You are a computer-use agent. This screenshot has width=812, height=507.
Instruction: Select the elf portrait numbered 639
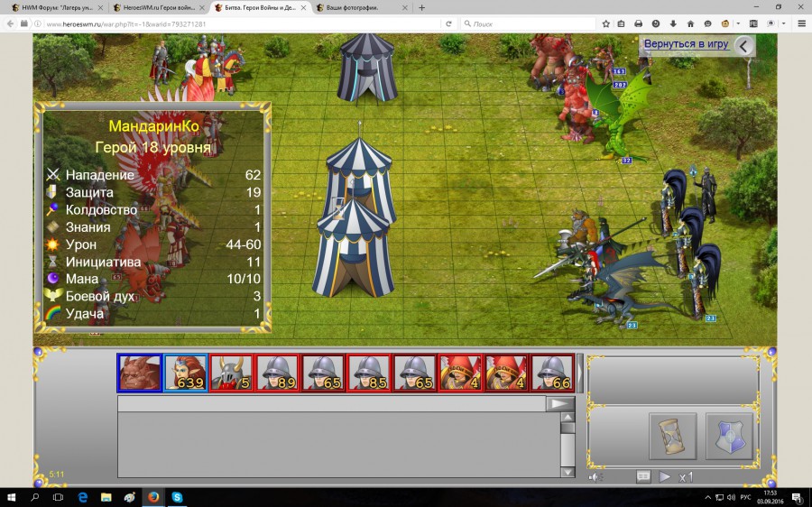tap(186, 373)
